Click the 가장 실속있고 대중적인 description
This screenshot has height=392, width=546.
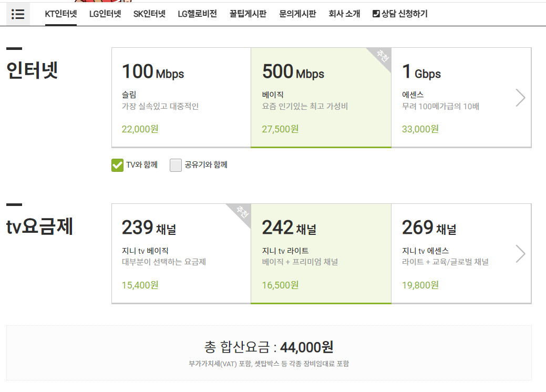(x=160, y=106)
